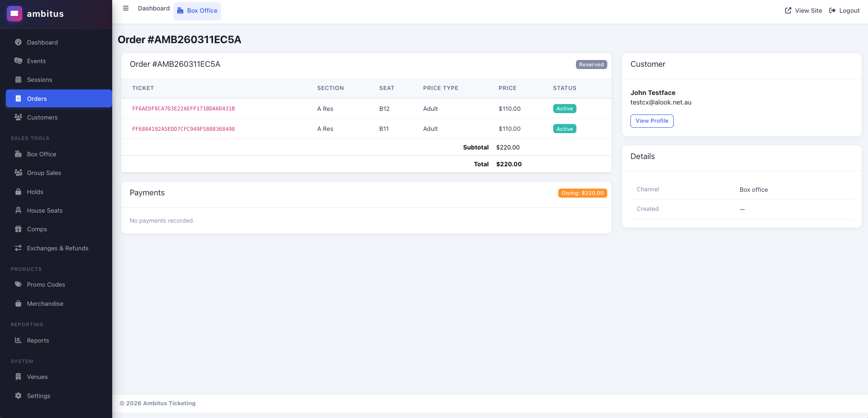Open the Promo Codes tags icon
868x418 pixels.
[x=18, y=284]
